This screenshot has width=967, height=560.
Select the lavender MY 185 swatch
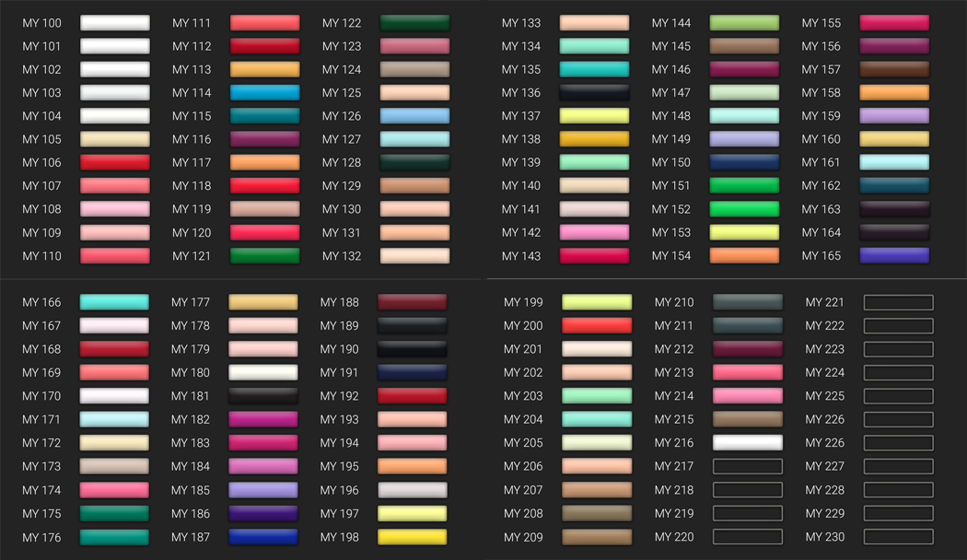pyautogui.click(x=263, y=490)
